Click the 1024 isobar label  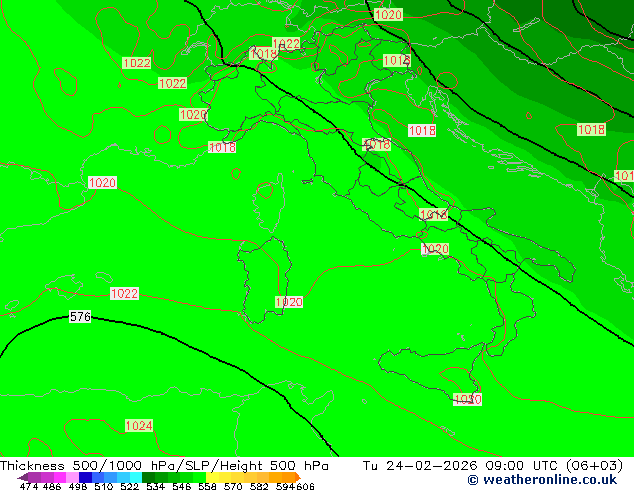139,426
